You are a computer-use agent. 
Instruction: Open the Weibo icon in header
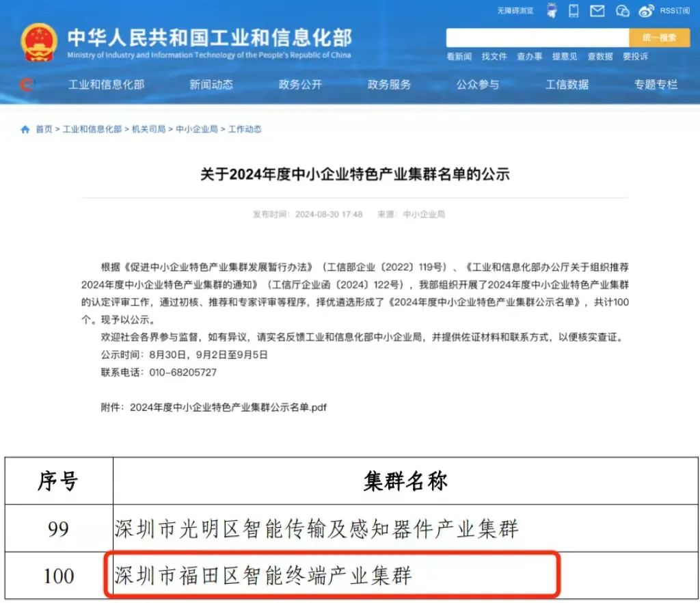[x=646, y=11]
